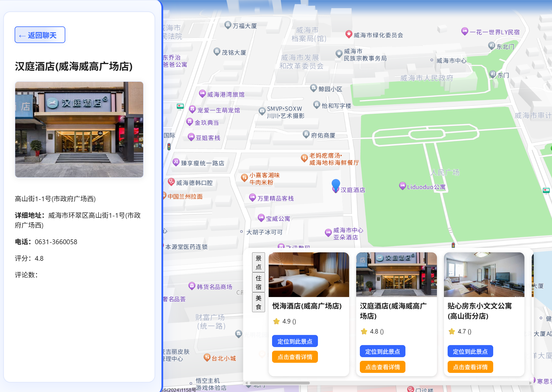Switch to the 景点 category tab
This screenshot has height=392, width=552.
[258, 262]
